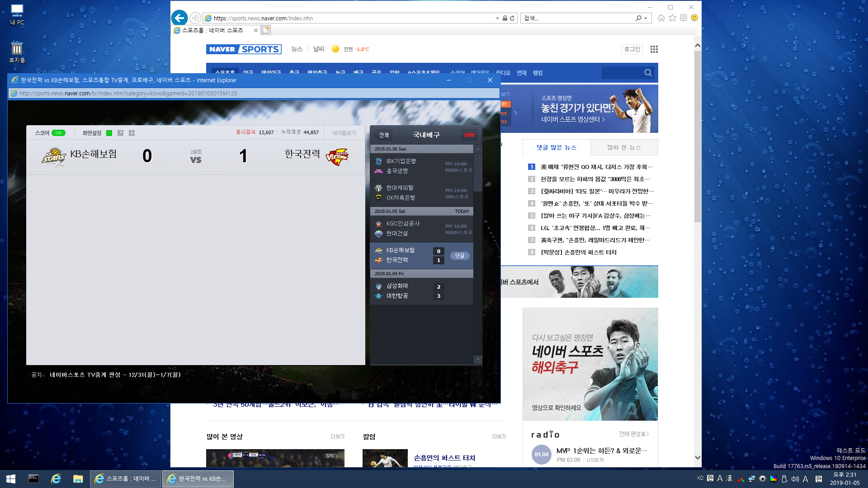Screen dimensions: 868x488
Task: Open the SPOTV video thumbnail
Action: 275,458
